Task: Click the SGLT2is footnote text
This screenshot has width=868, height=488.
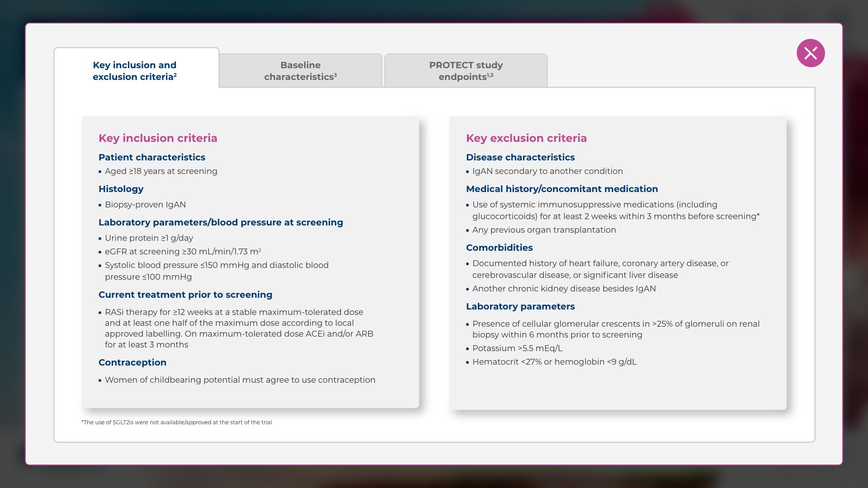Action: (x=176, y=422)
